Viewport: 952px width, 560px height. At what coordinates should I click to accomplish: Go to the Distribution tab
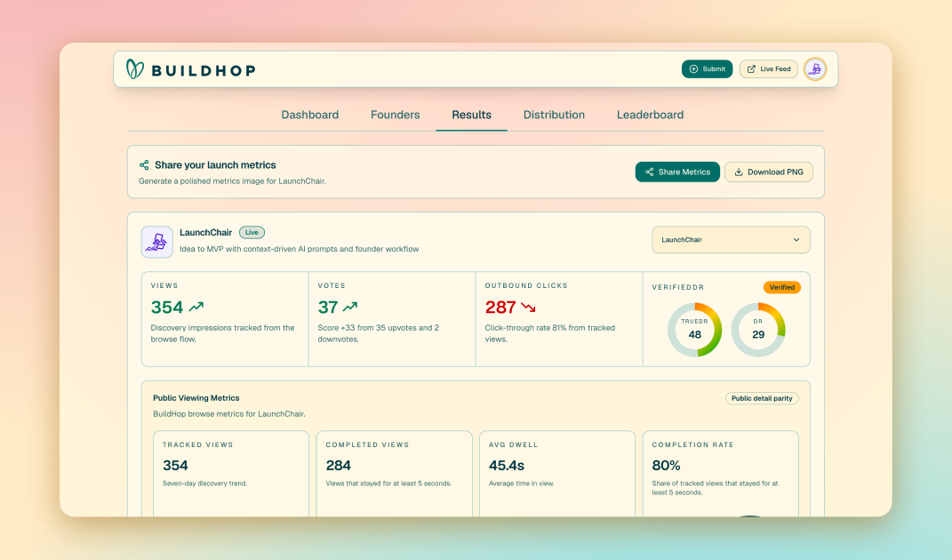pos(554,115)
